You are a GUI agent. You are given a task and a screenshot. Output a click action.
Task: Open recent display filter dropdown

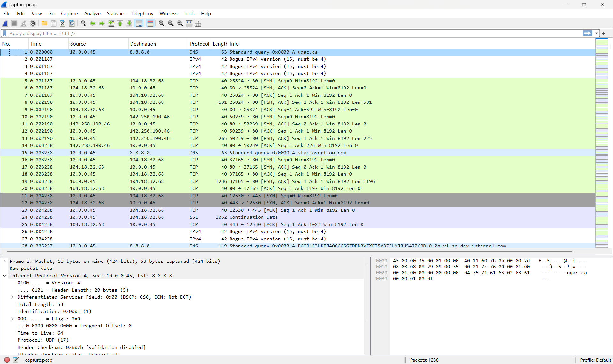coord(596,33)
